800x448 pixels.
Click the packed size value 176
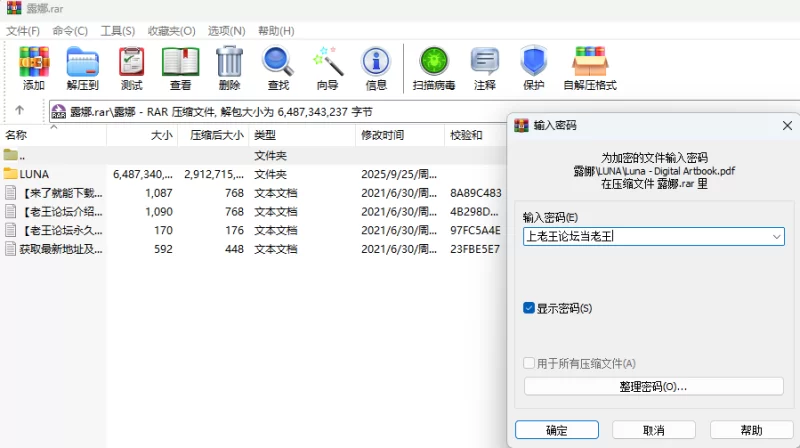pos(234,230)
